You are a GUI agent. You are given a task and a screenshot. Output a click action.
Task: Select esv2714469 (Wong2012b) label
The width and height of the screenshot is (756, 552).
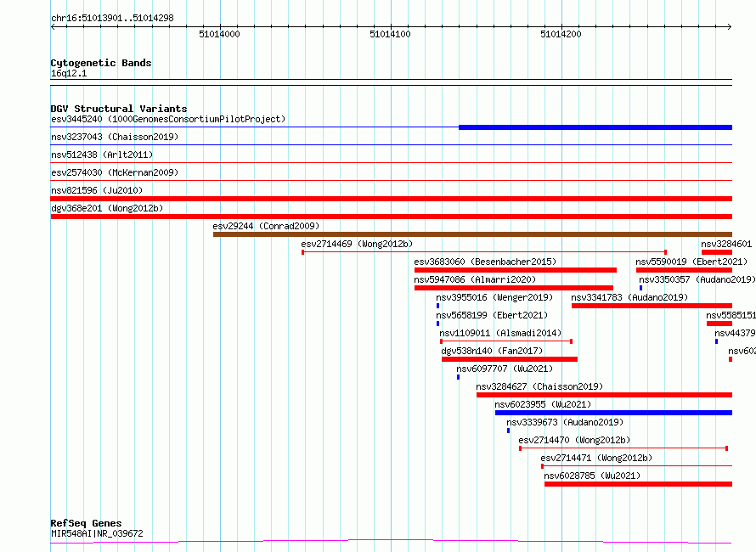point(358,244)
